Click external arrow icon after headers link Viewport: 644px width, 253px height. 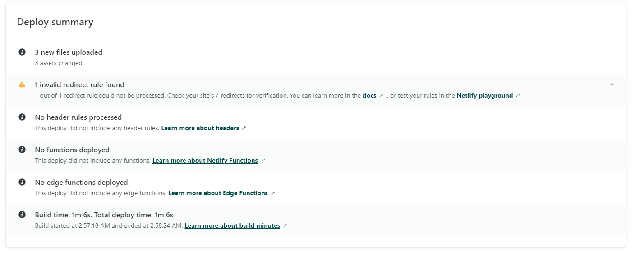tap(244, 128)
